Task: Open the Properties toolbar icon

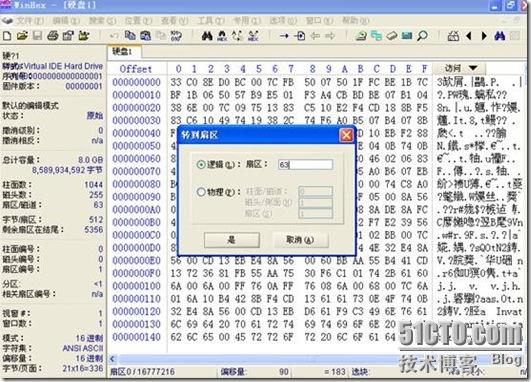Action: click(68, 36)
